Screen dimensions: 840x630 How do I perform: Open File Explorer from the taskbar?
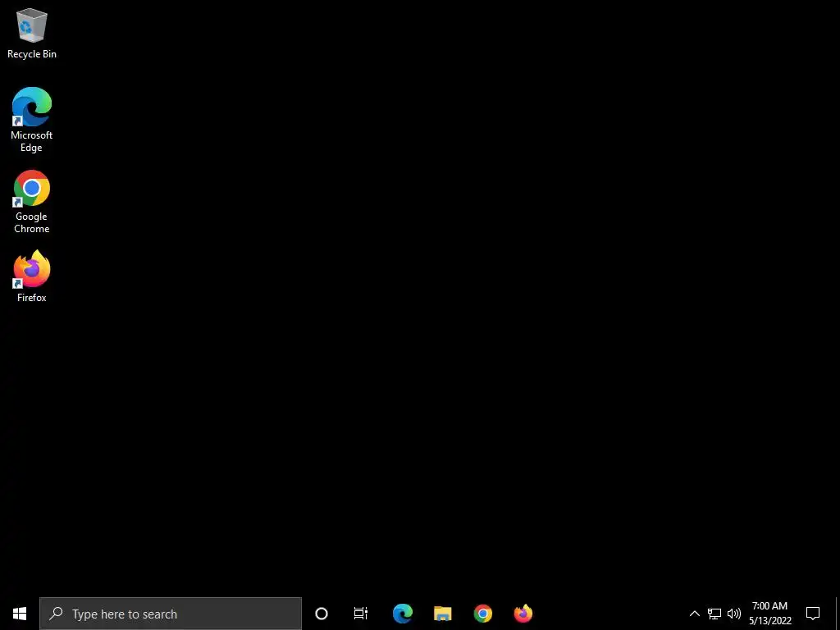tap(442, 614)
